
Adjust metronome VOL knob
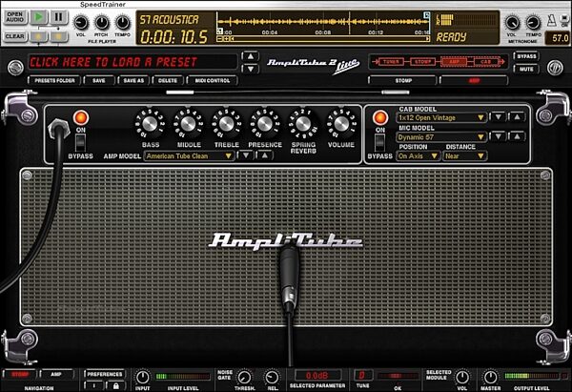pos(512,23)
